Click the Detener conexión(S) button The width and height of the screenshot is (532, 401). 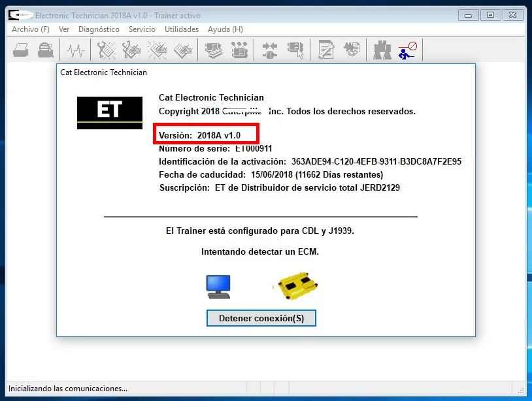click(261, 318)
